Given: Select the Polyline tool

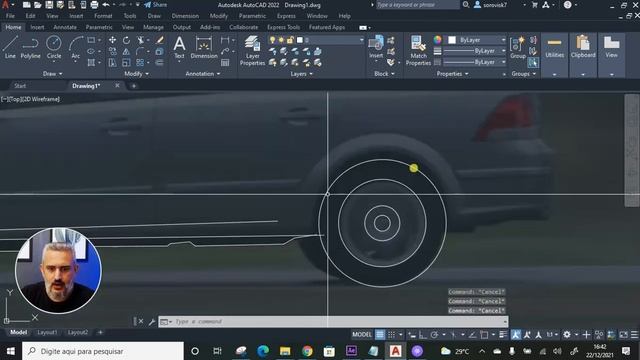Looking at the screenshot, I should (x=30, y=47).
